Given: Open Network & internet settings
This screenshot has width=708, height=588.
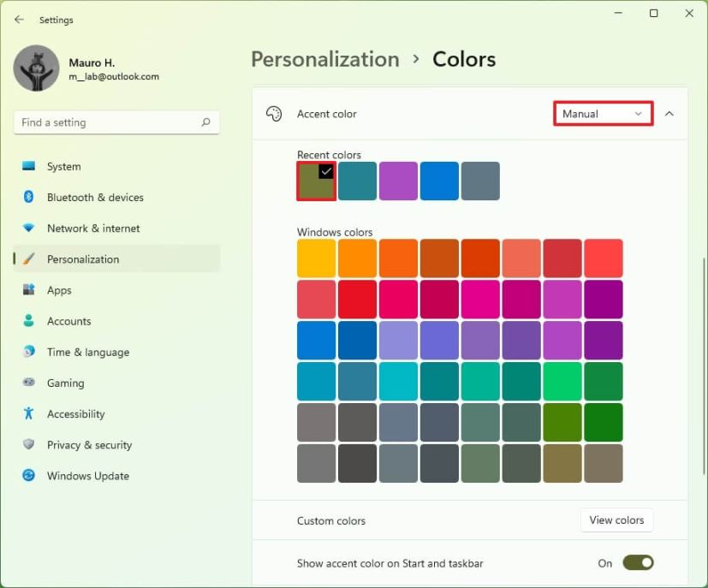Looking at the screenshot, I should (x=116, y=229).
